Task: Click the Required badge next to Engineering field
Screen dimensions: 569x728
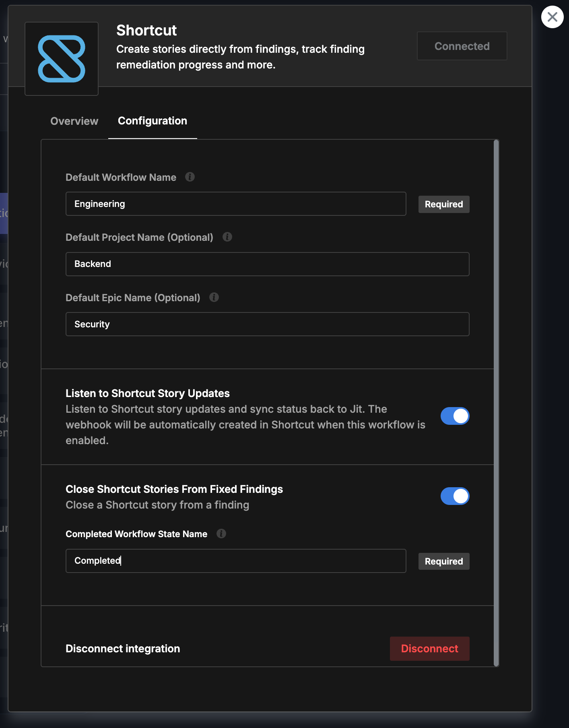Action: click(444, 204)
